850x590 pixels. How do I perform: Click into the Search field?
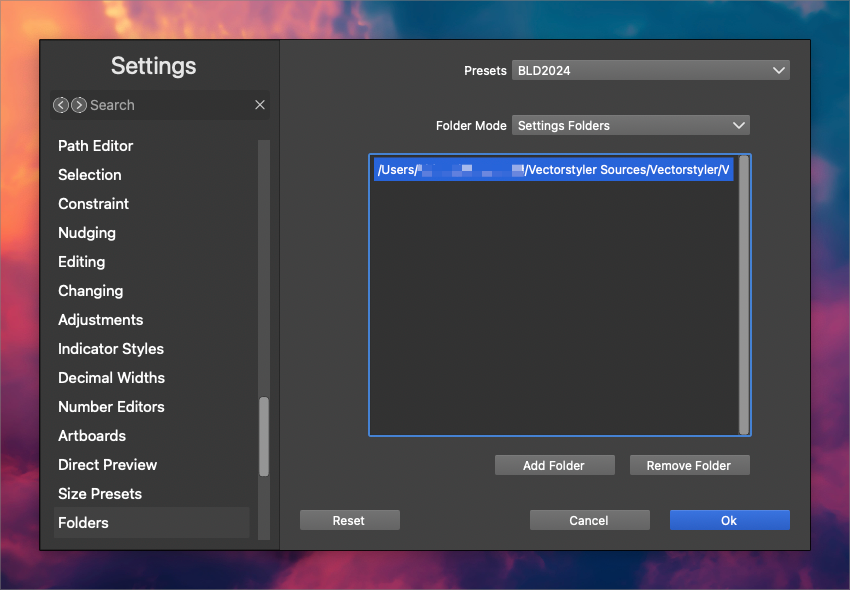(165, 105)
